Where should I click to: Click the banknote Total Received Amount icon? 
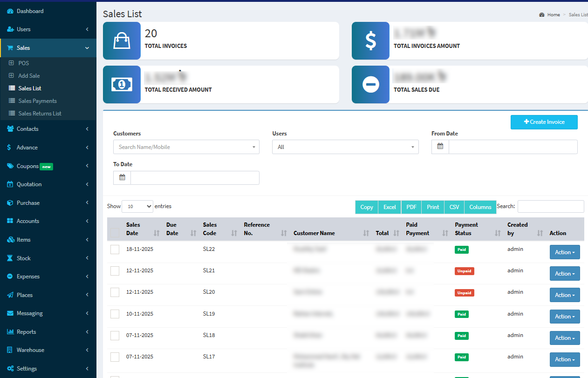pyautogui.click(x=122, y=84)
